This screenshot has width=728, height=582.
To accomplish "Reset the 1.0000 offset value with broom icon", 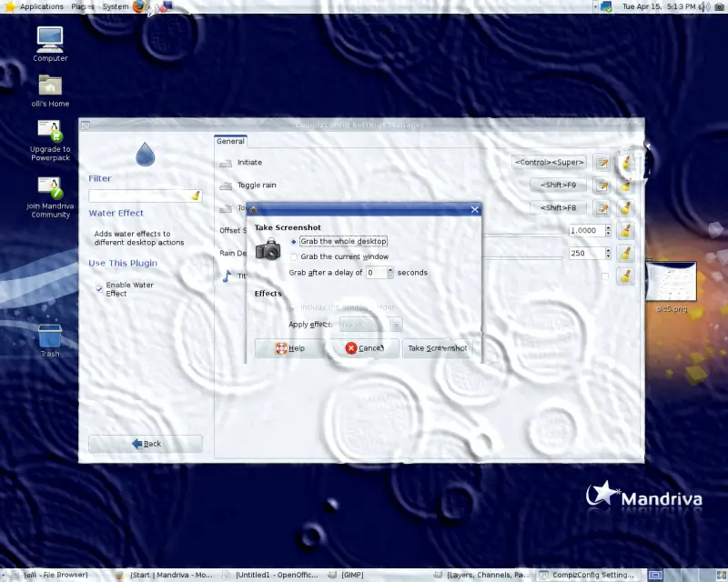I will point(626,231).
